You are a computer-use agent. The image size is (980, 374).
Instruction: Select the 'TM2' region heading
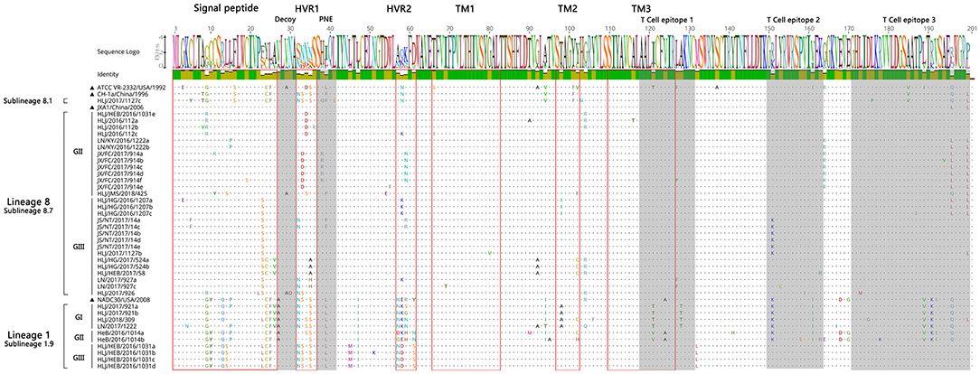[x=568, y=9]
